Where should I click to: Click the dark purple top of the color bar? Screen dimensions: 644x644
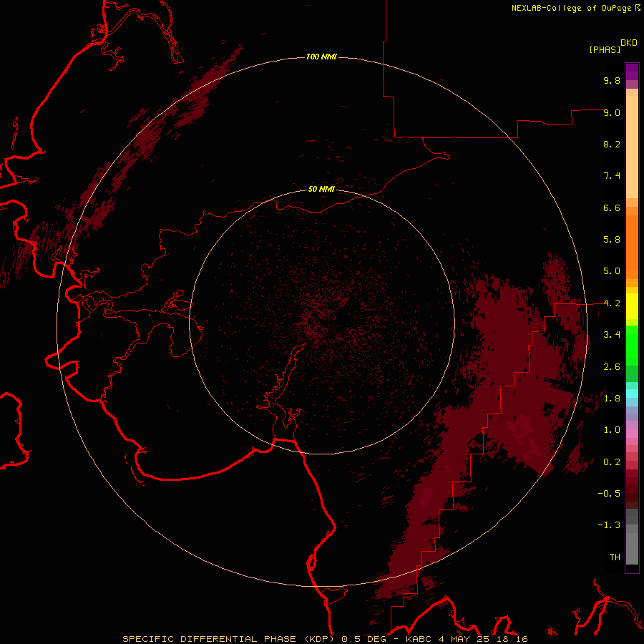(x=632, y=72)
